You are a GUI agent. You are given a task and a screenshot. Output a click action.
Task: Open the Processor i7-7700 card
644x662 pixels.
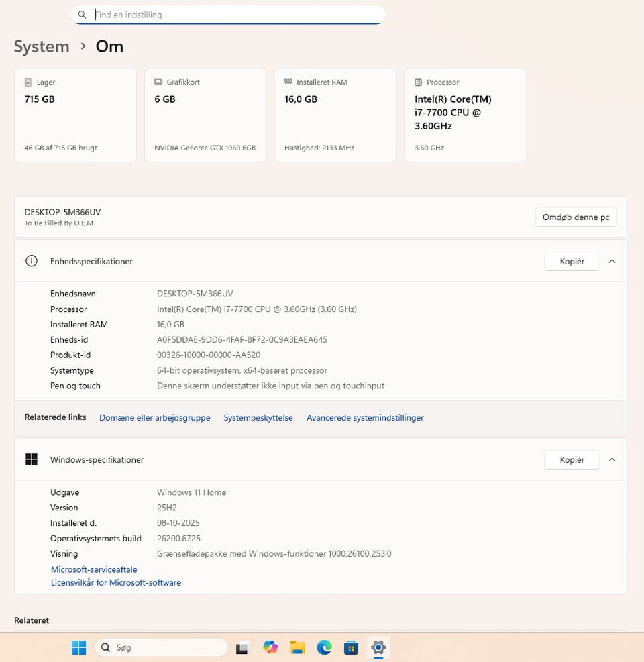466,115
